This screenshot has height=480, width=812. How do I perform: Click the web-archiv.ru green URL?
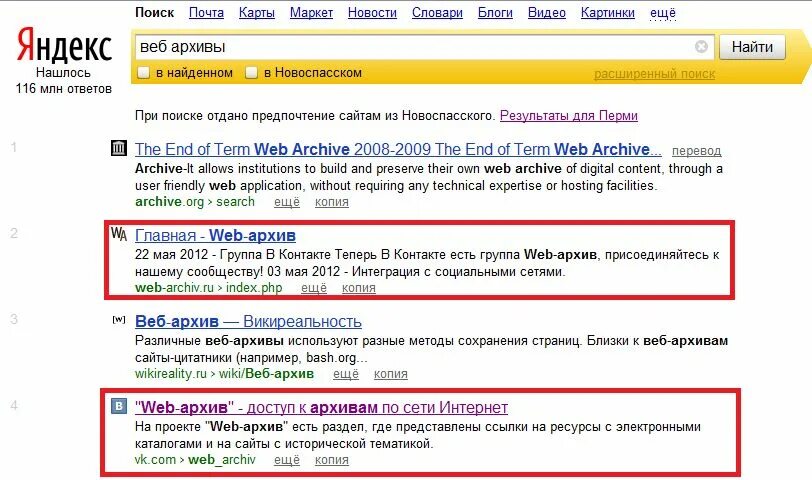pyautogui.click(x=174, y=287)
